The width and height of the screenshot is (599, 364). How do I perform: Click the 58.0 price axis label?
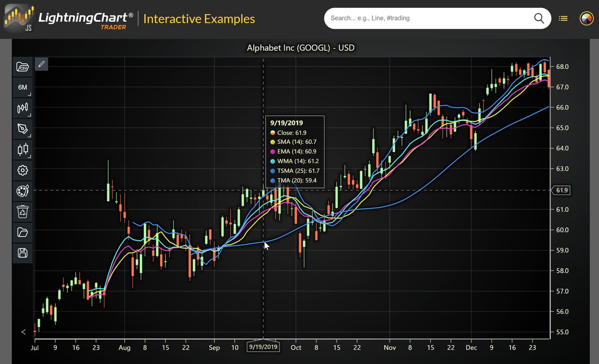point(562,271)
